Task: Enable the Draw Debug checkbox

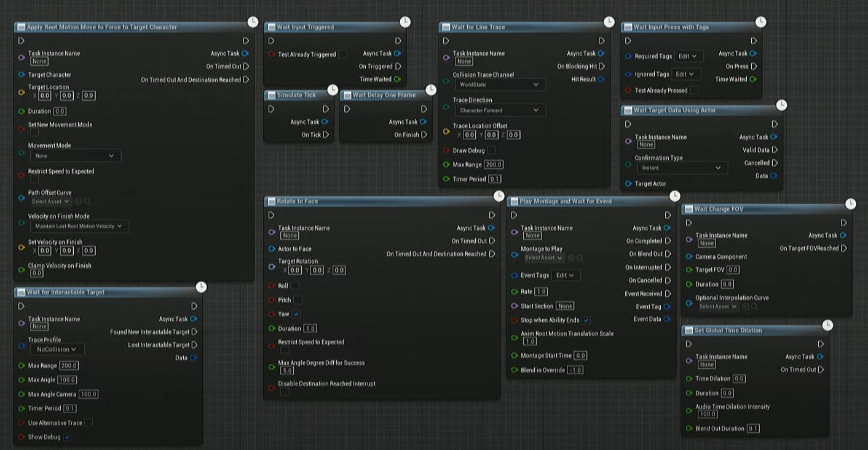Action: pos(491,150)
